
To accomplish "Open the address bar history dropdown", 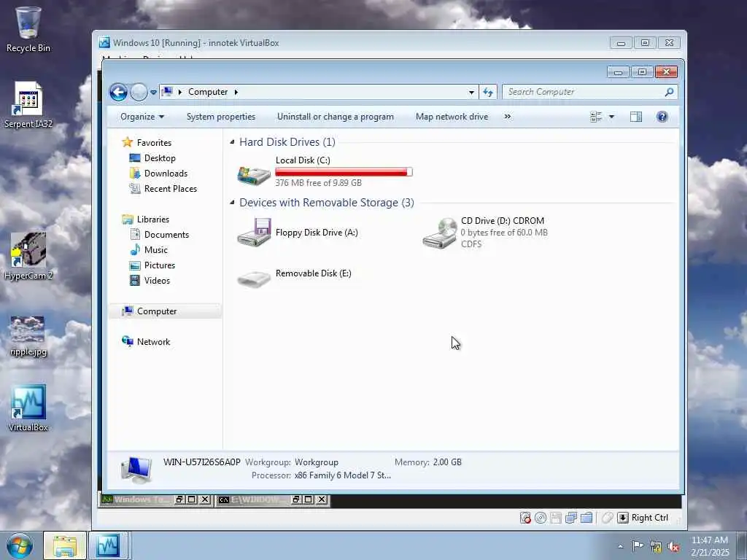I will pyautogui.click(x=471, y=93).
